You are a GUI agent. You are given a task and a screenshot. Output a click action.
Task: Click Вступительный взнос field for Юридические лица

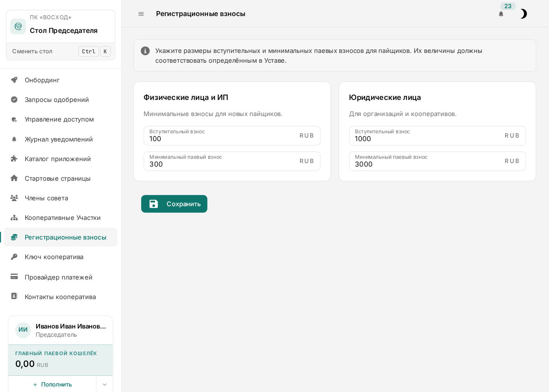point(437,136)
